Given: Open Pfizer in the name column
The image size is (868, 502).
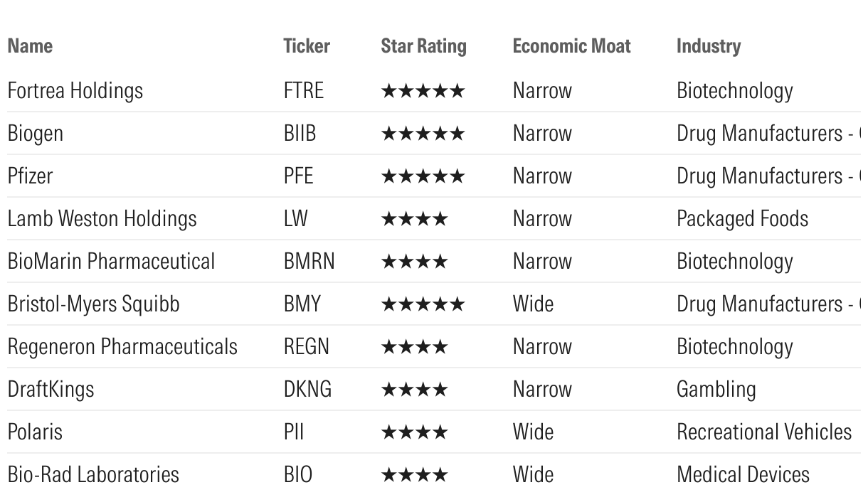Looking at the screenshot, I should (30, 176).
